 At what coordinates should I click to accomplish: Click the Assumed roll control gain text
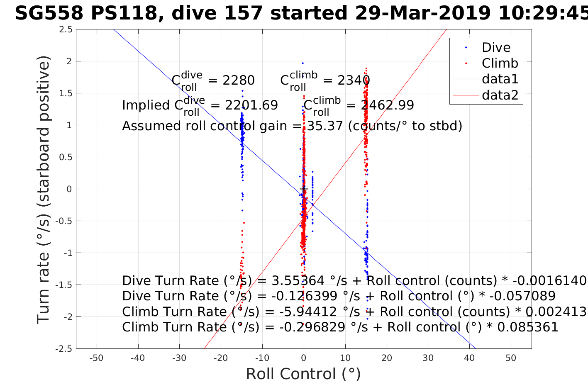click(292, 126)
